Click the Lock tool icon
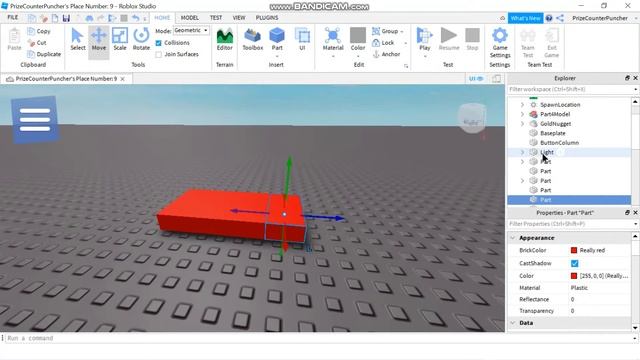The width and height of the screenshot is (640, 360). click(376, 42)
